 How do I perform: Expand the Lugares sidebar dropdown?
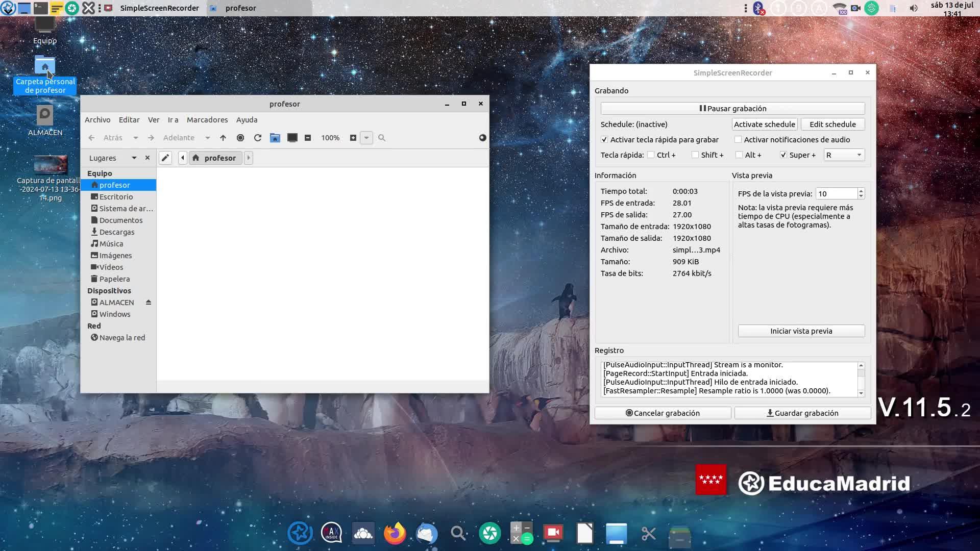pos(134,158)
